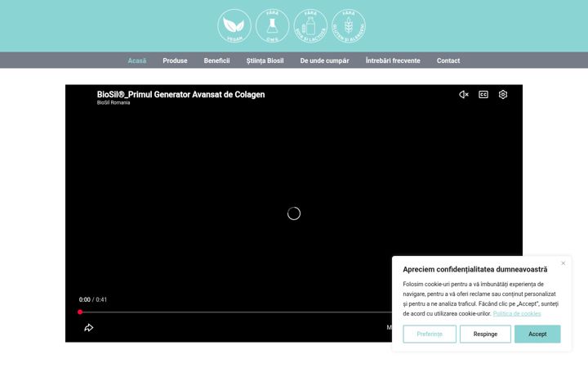The width and height of the screenshot is (588, 368).
Task: Click the 0:00 / 0:41 time display
Action: point(92,299)
